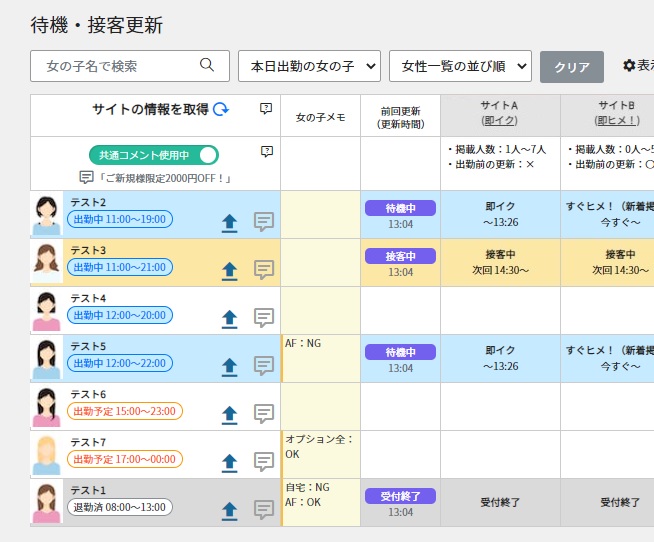
Task: Click the upload arrow icon for テスト6
Action: (229, 414)
